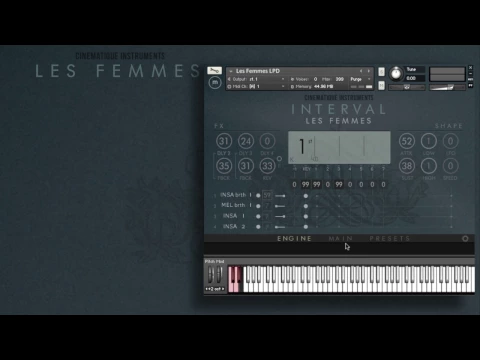This screenshot has height=360, width=480.
Task: Select the INSA 1 layer name
Action: [234, 216]
